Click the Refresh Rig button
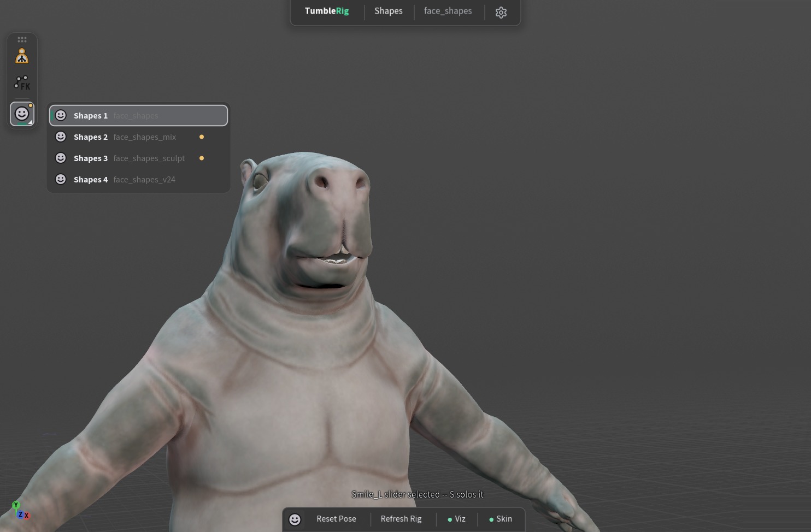The height and width of the screenshot is (532, 811). point(401,519)
